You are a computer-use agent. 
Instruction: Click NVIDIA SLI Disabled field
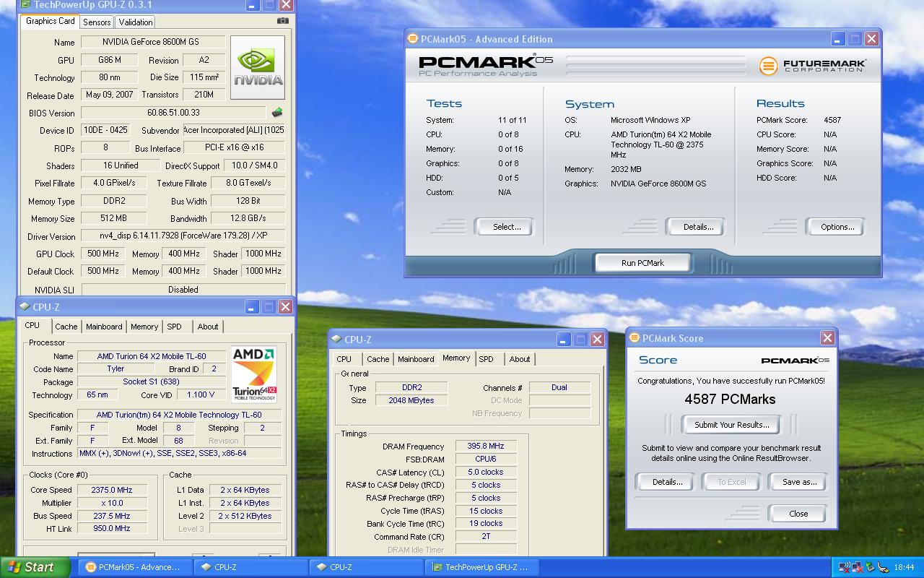[x=183, y=290]
